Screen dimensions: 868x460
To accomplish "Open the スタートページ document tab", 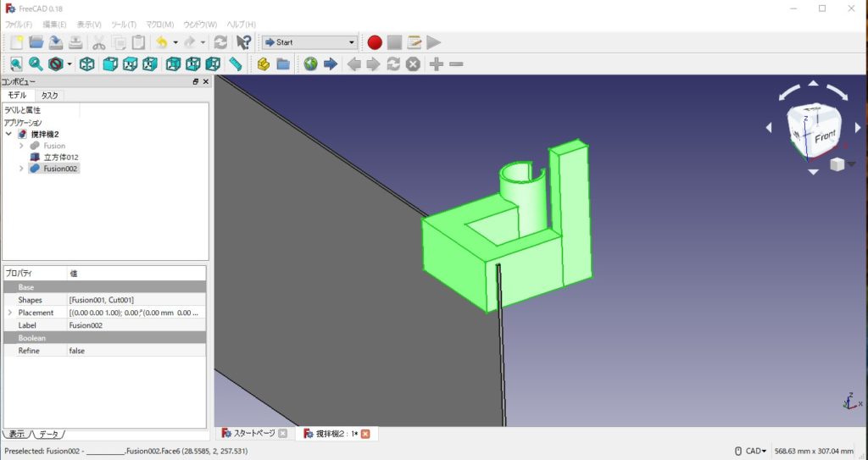I will tap(254, 434).
